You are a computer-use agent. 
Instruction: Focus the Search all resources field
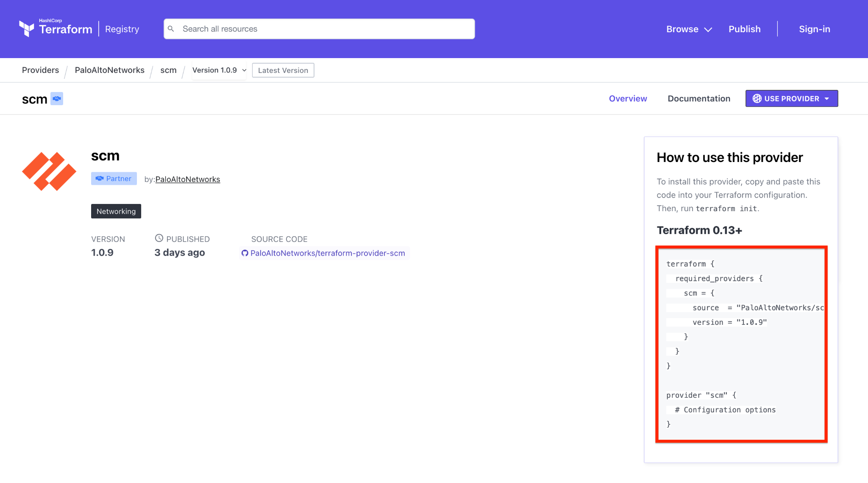click(319, 29)
